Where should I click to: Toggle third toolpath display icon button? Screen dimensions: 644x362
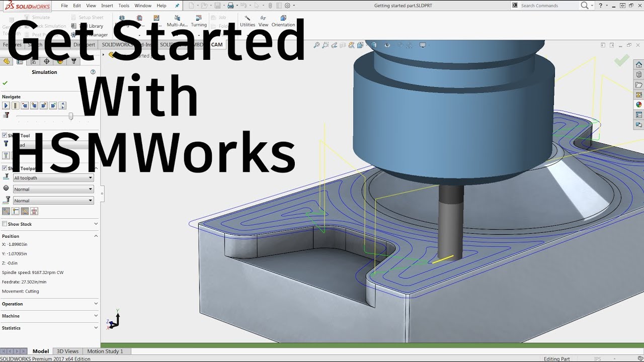[25, 211]
